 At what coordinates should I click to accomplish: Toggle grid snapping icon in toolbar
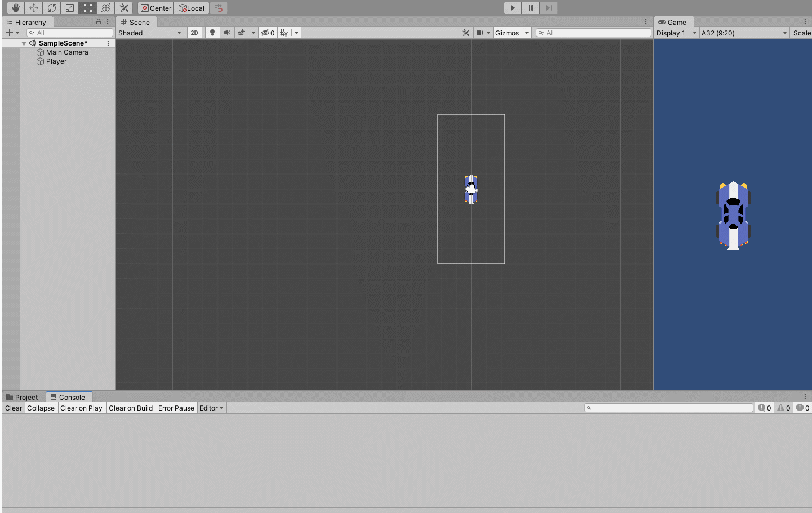point(219,8)
